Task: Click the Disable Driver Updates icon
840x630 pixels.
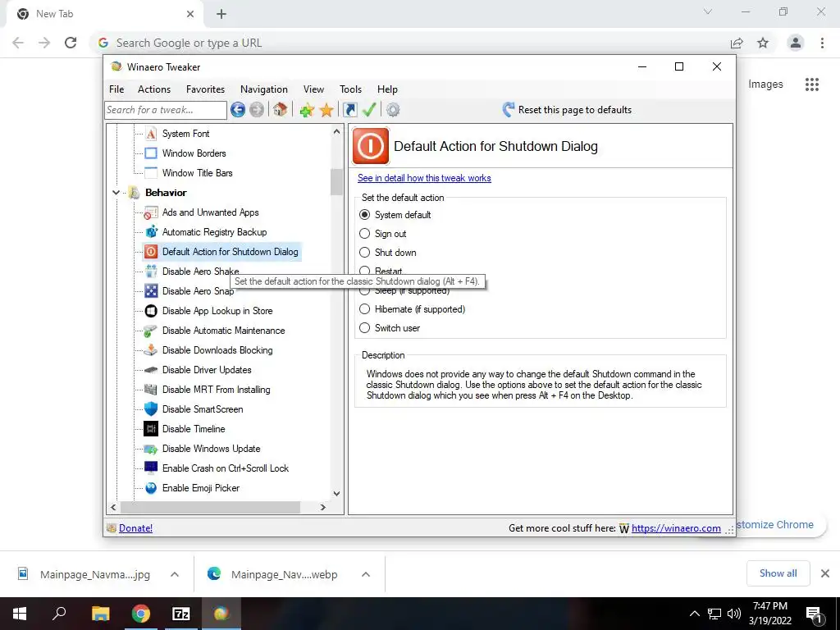Action: coord(151,370)
